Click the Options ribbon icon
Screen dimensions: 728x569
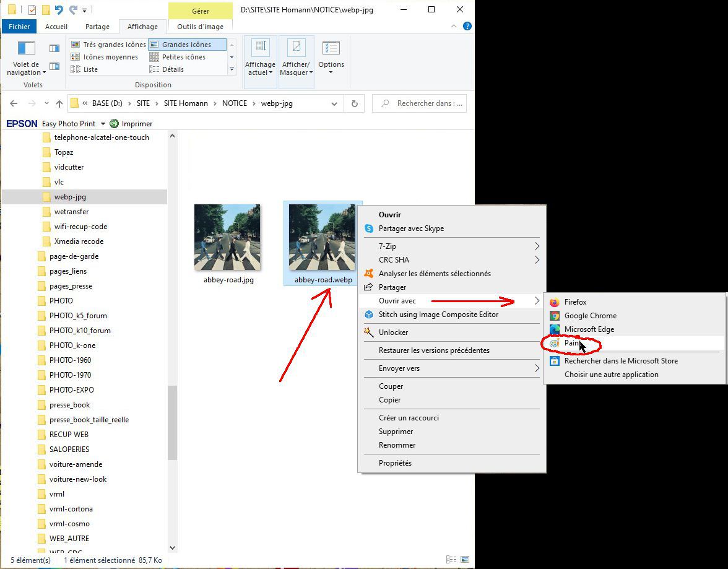tap(331, 48)
